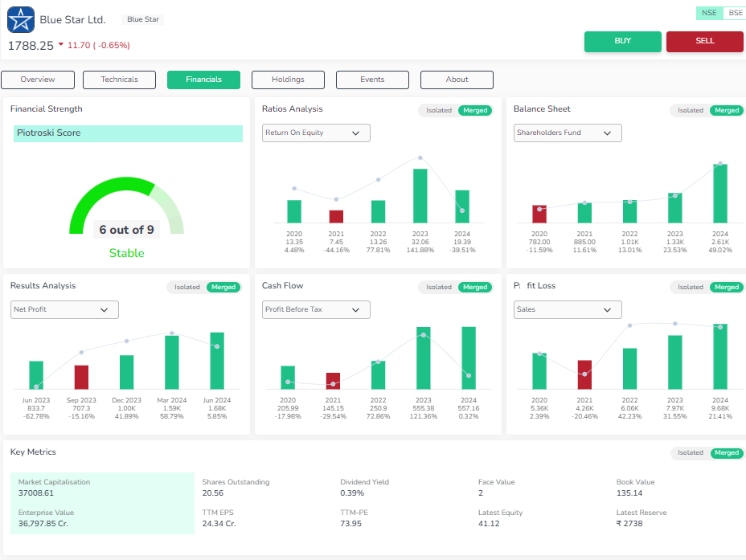Click the price change 11.70 (-0.65%)
The width and height of the screenshot is (746, 560).
click(99, 45)
